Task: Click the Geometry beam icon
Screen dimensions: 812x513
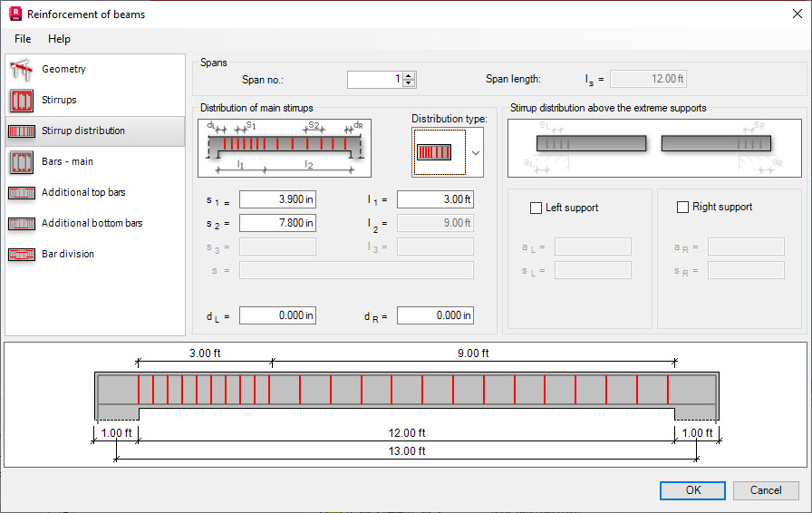Action: [21, 70]
